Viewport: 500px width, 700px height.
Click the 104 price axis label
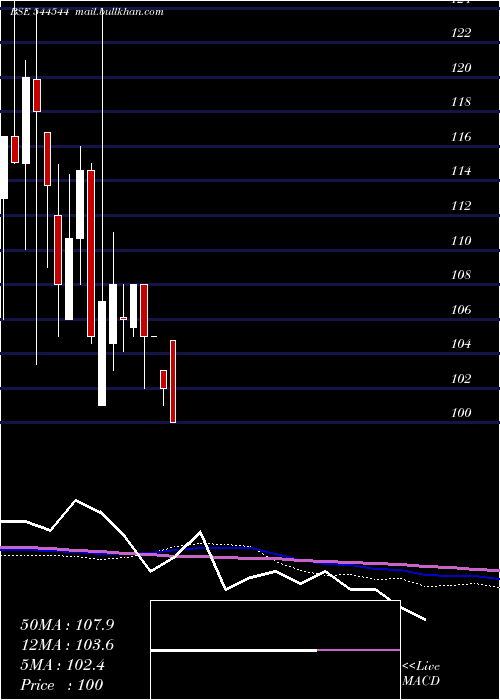click(461, 344)
